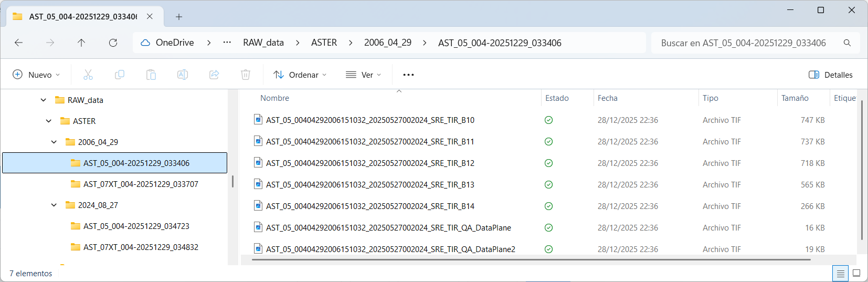Collapse the RAW_data tree node
The height and width of the screenshot is (282, 868).
point(44,100)
